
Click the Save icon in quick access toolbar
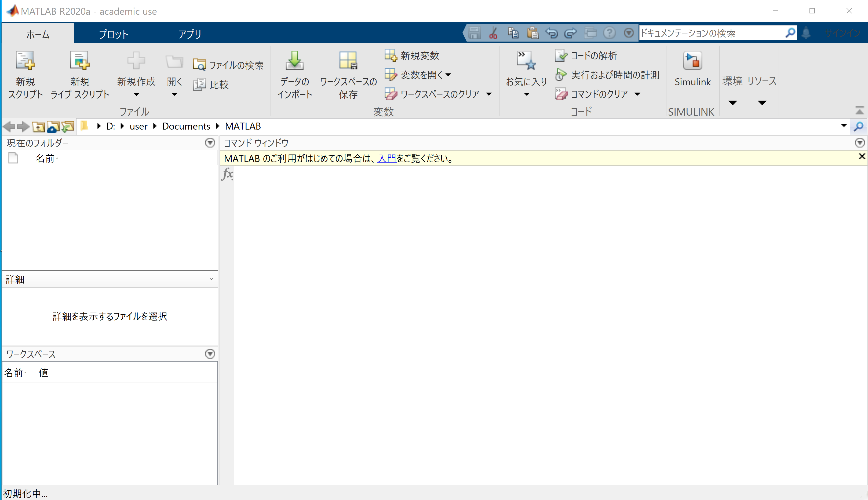[x=474, y=33]
